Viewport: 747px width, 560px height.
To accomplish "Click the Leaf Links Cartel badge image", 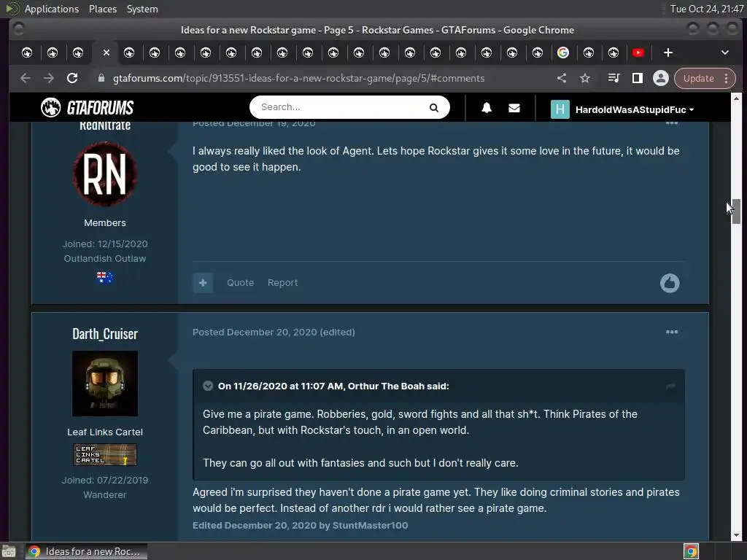I will pos(105,454).
